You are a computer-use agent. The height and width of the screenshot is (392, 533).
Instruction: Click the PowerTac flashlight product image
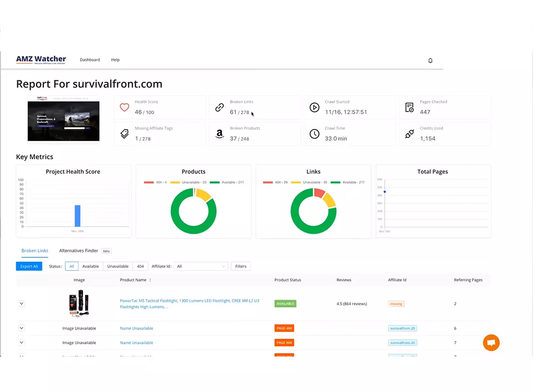[x=79, y=303]
